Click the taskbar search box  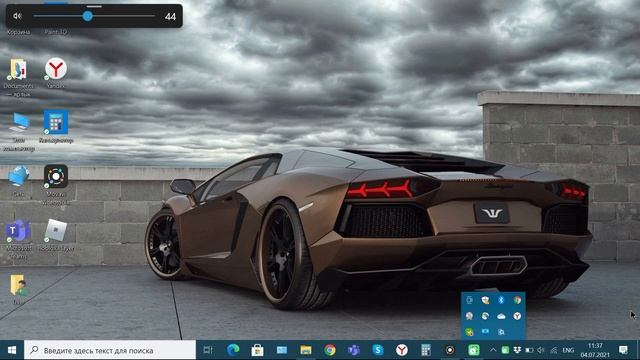click(x=110, y=350)
